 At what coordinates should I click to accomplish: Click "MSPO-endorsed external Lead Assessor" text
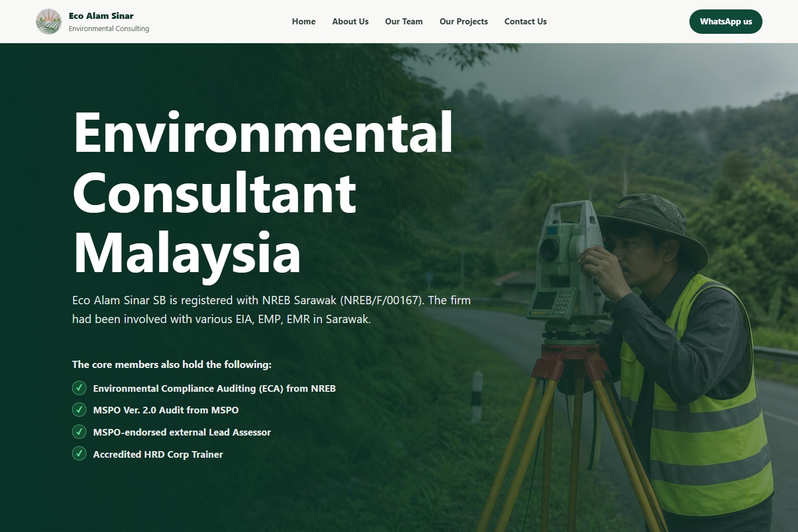(182, 432)
